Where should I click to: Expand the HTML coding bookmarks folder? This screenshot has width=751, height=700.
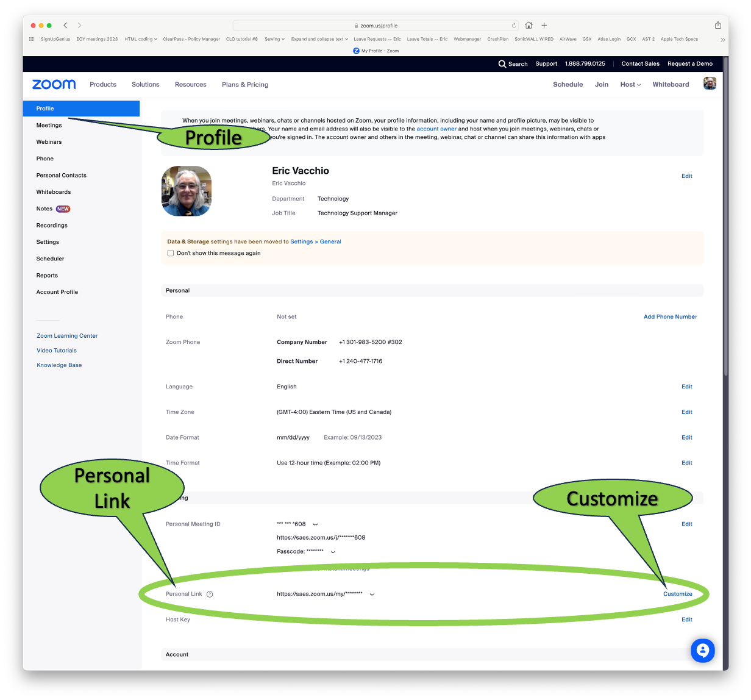coord(141,39)
